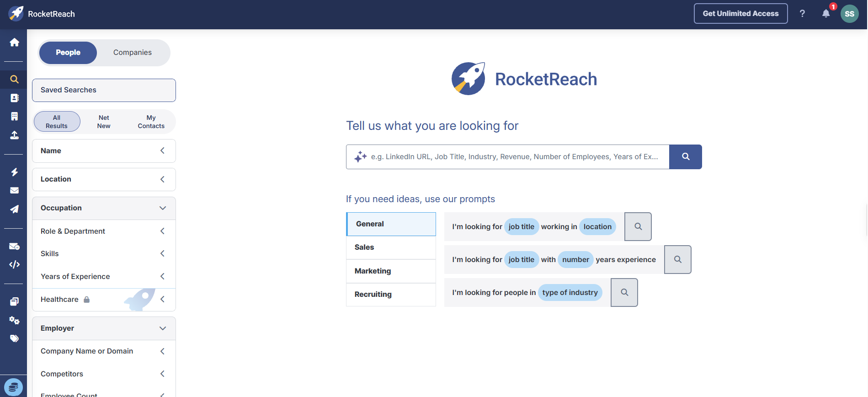Open notifications bell icon

826,14
